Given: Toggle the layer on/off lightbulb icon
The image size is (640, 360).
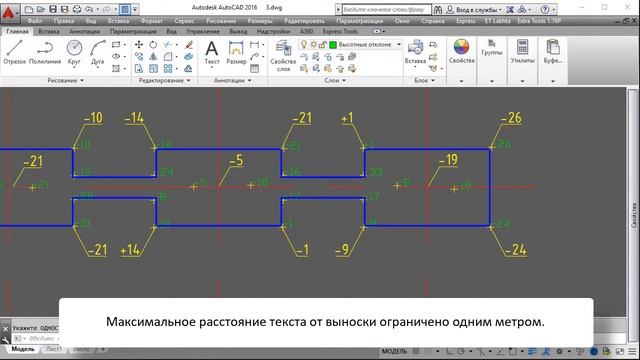Looking at the screenshot, I should (x=304, y=44).
